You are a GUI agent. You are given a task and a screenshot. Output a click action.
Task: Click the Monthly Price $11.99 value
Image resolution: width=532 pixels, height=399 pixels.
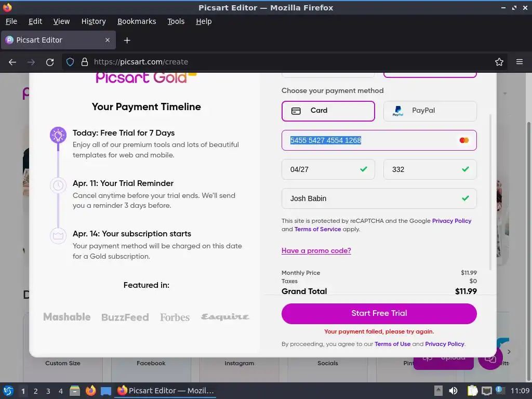pos(469,273)
